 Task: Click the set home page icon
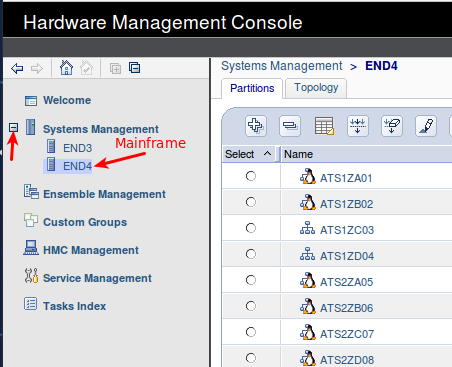[86, 68]
